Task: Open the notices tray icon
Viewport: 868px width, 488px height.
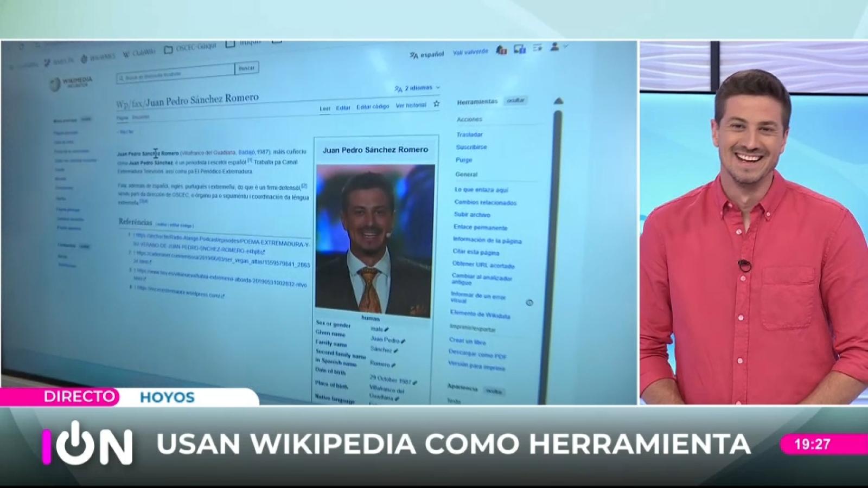Action: click(x=520, y=49)
